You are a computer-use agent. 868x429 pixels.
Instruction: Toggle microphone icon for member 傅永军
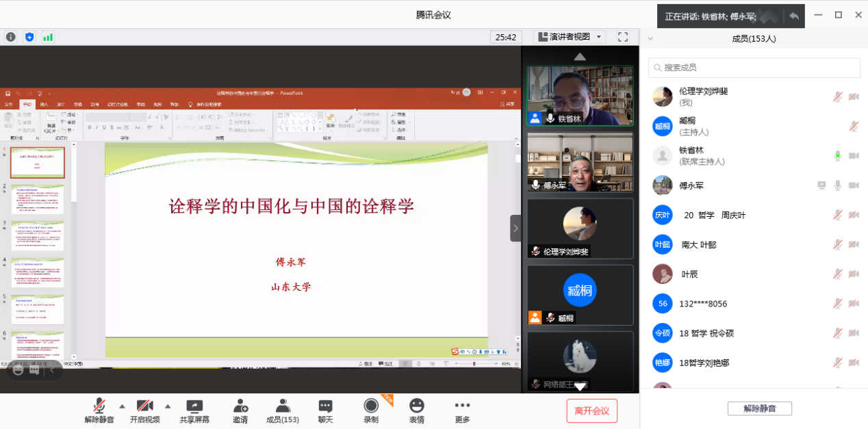(837, 185)
